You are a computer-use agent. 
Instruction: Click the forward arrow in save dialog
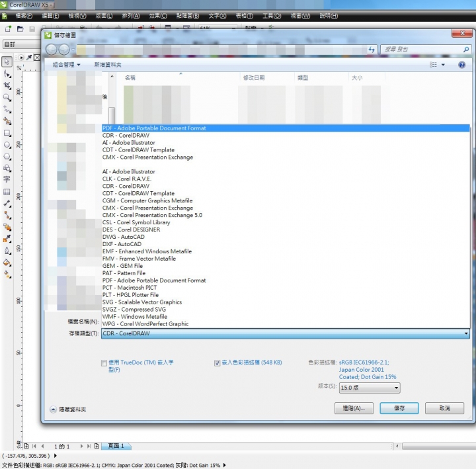click(63, 50)
